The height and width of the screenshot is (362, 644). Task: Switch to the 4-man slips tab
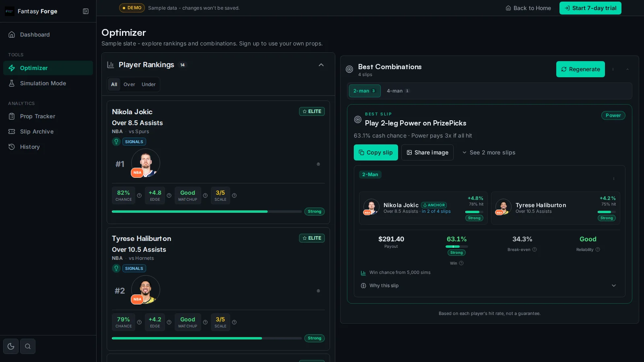click(x=398, y=91)
